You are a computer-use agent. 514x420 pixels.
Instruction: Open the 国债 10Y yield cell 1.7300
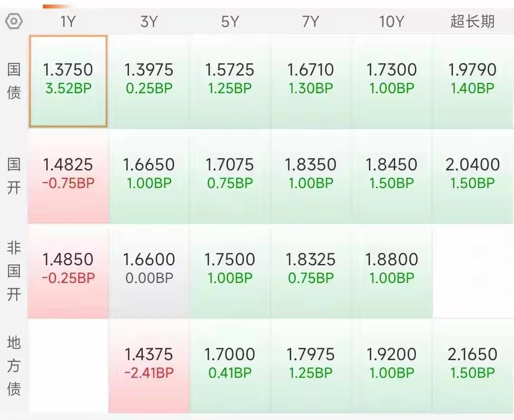pyautogui.click(x=391, y=81)
